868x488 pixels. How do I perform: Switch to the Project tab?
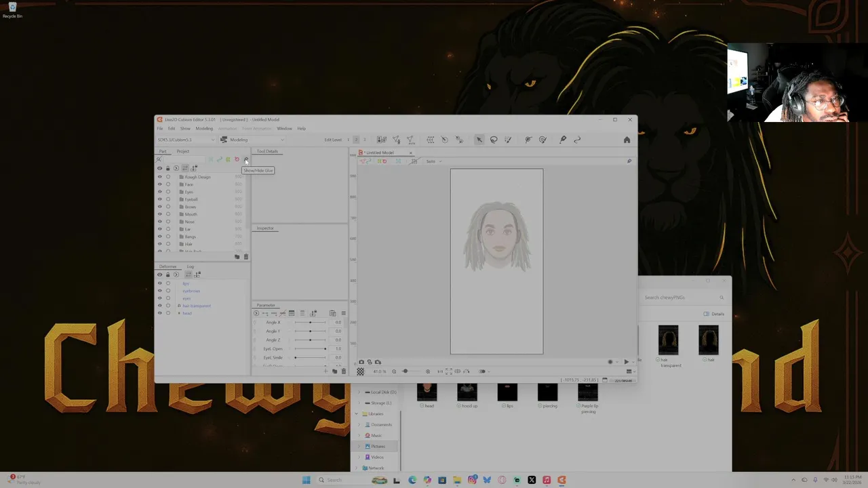[183, 151]
